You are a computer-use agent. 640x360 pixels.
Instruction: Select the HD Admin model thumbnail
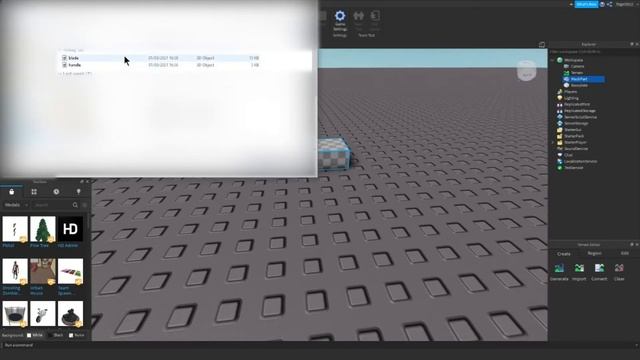70,229
